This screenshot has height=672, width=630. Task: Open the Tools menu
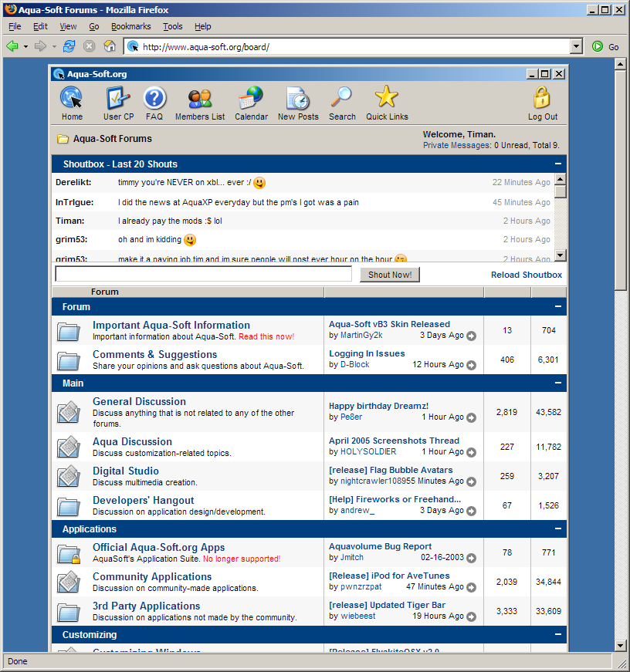pyautogui.click(x=173, y=26)
